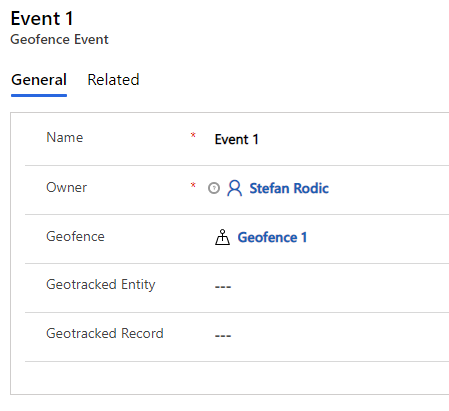Click the empty Geotracked Entity field value
The width and height of the screenshot is (449, 411).
click(x=330, y=286)
